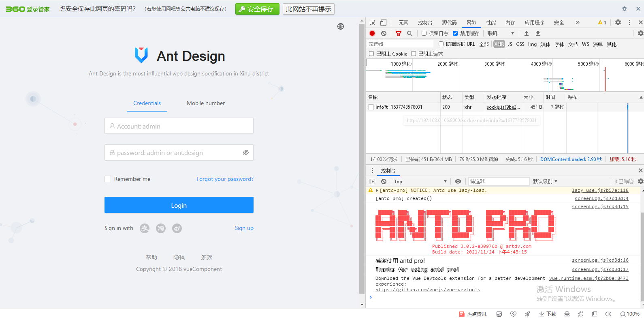Clear the console using the clear icon
Viewport: 644px width, 318px height.
(x=384, y=181)
